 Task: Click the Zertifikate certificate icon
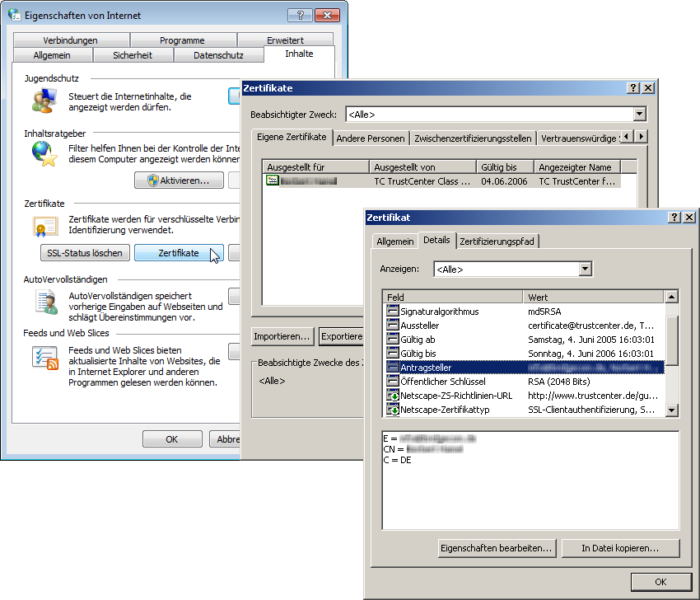coord(44,225)
